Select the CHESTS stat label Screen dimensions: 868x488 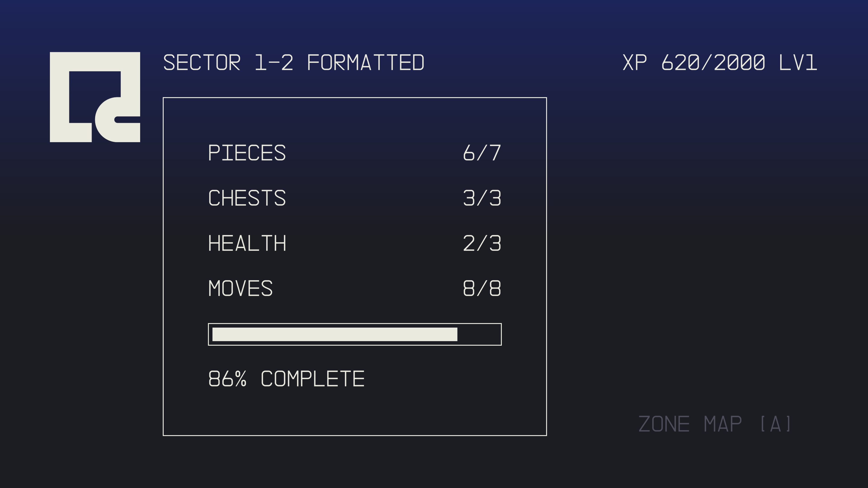coord(247,198)
